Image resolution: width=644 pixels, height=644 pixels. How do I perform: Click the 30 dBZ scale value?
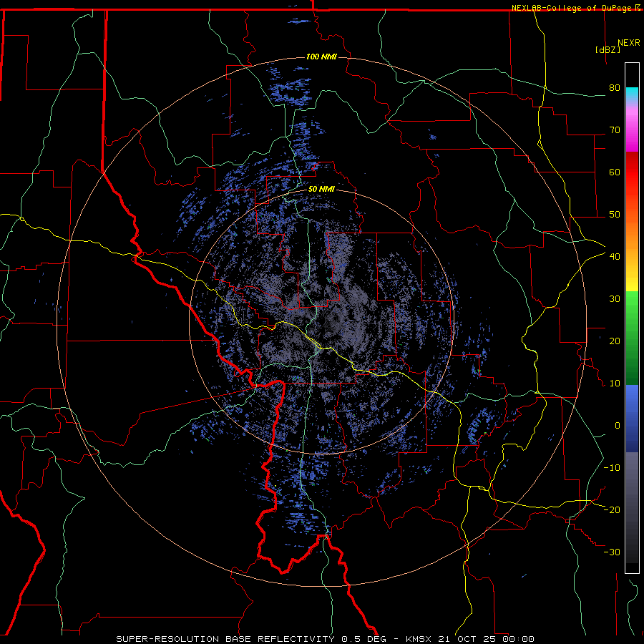click(x=615, y=299)
